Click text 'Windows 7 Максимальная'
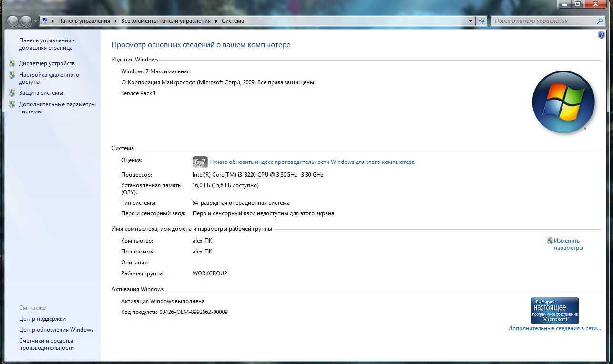Screen dimensions: 613x364 (x=155, y=71)
